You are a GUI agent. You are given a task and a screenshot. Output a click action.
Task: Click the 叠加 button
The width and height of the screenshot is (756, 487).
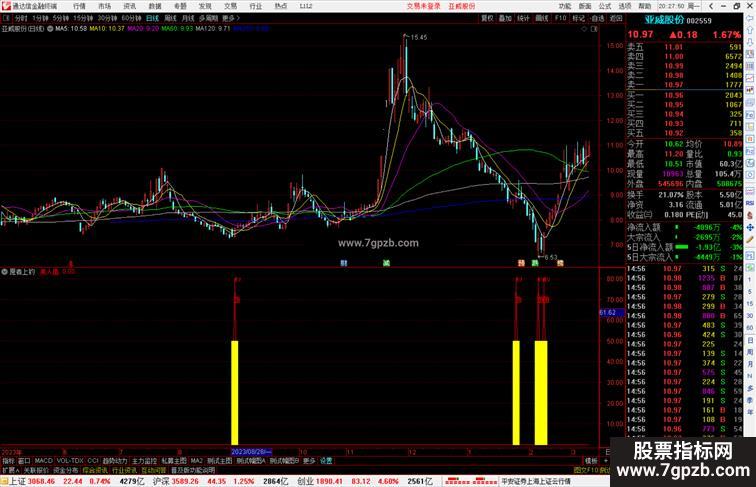click(x=505, y=18)
